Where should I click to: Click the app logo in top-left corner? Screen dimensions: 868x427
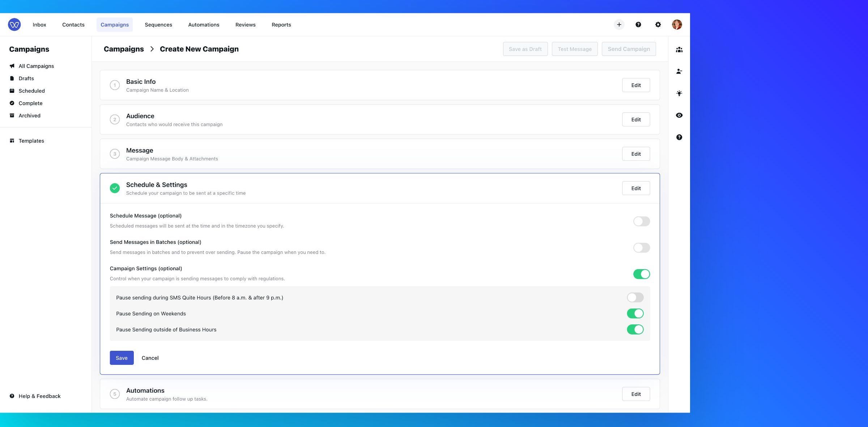point(14,25)
